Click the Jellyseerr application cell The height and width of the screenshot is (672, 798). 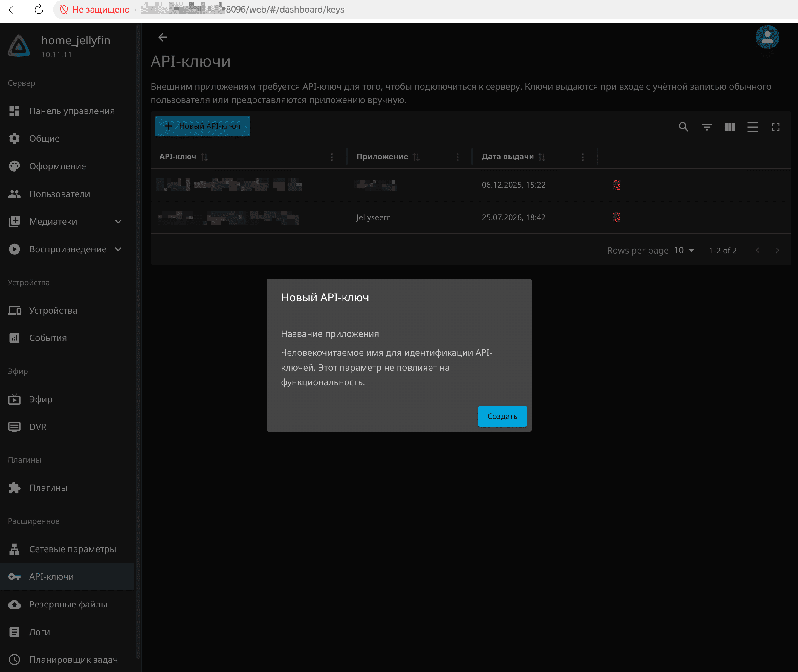[x=372, y=217]
